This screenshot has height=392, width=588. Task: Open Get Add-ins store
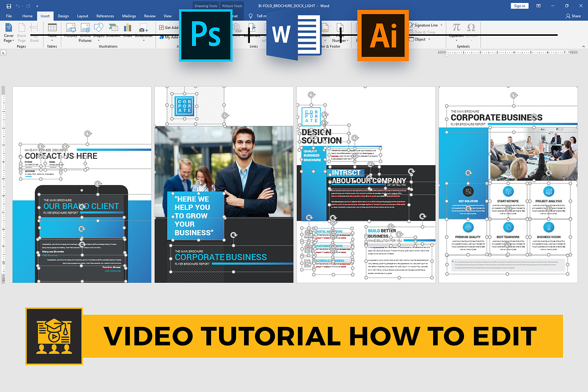click(170, 28)
